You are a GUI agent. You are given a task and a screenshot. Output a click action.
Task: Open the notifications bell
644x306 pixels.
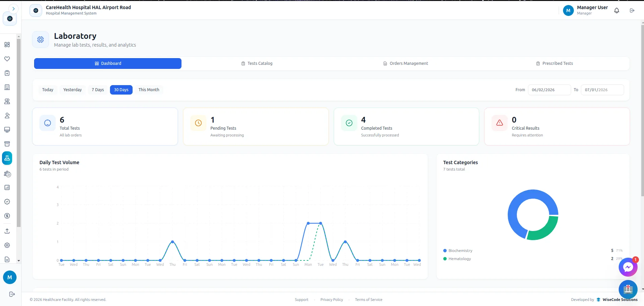617,10
